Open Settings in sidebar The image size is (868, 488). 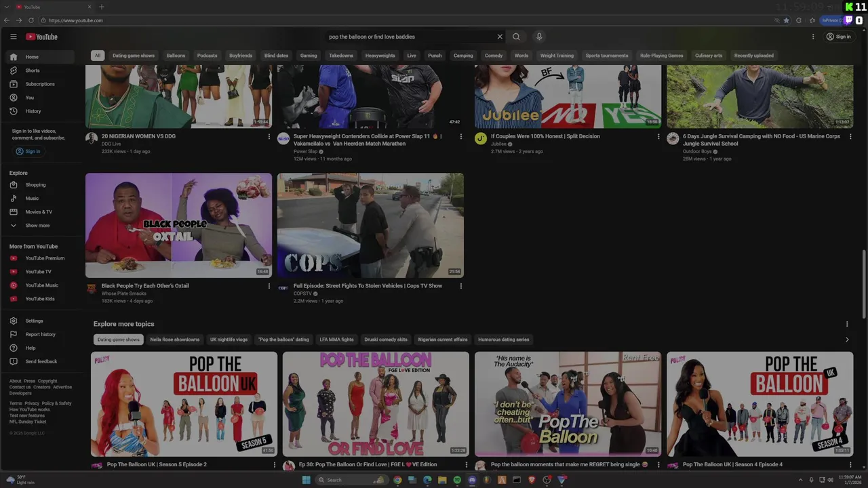41,321
